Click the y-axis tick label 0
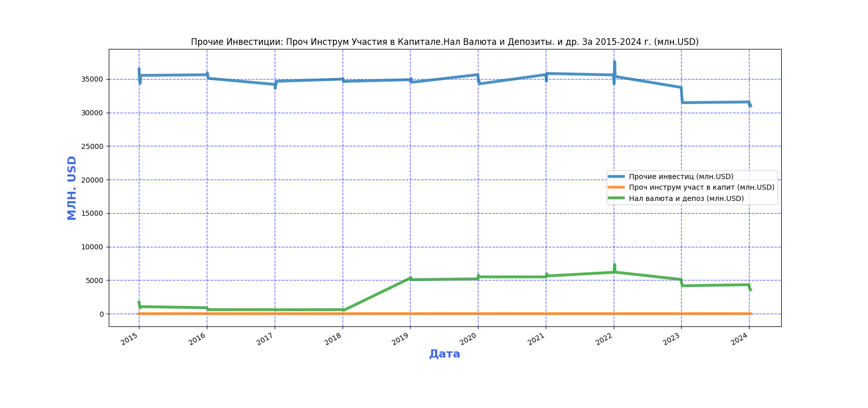 click(102, 314)
